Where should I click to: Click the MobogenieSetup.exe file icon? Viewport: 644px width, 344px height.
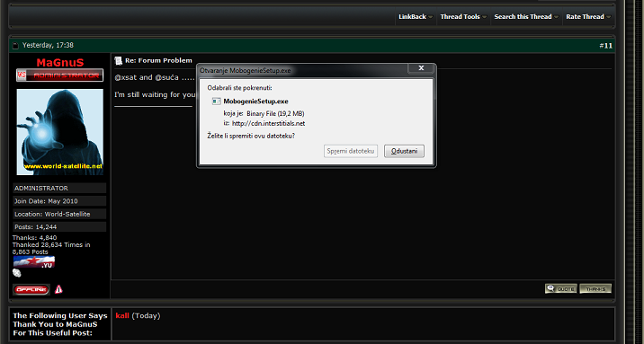tap(217, 101)
